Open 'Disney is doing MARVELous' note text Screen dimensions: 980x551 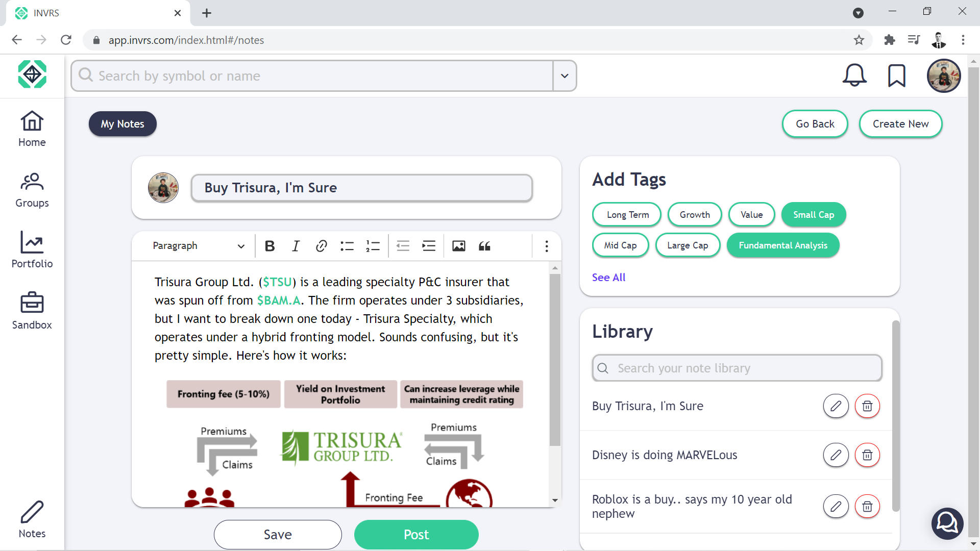pyautogui.click(x=665, y=455)
